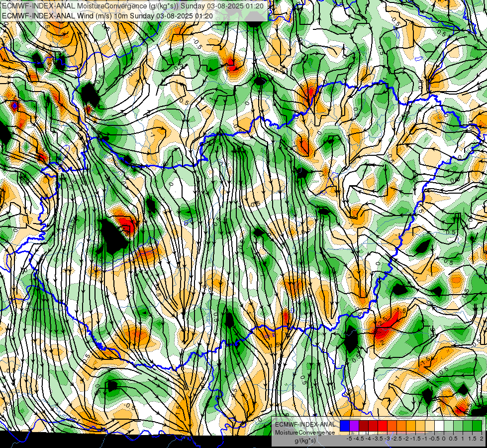Click the purple legend swatch
This screenshot has width=487, height=448.
(x=354, y=426)
